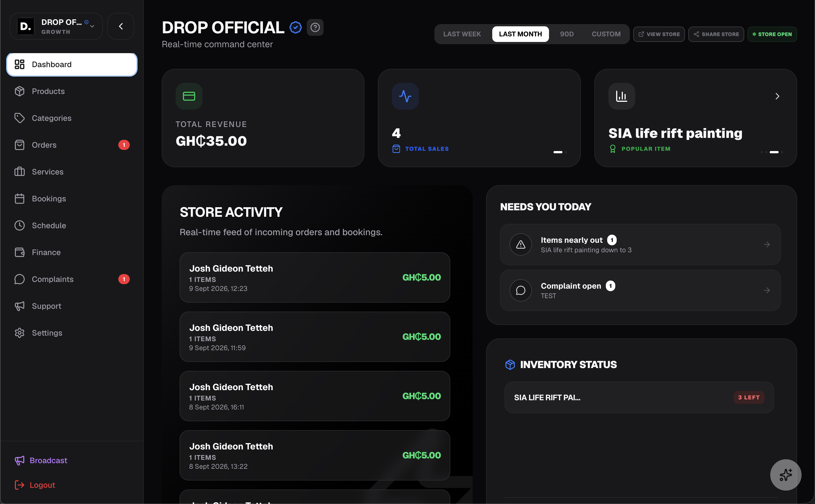Screen dimensions: 815x504
Task: Click the TOTAL SALES bag icon
Action: pyautogui.click(x=396, y=149)
